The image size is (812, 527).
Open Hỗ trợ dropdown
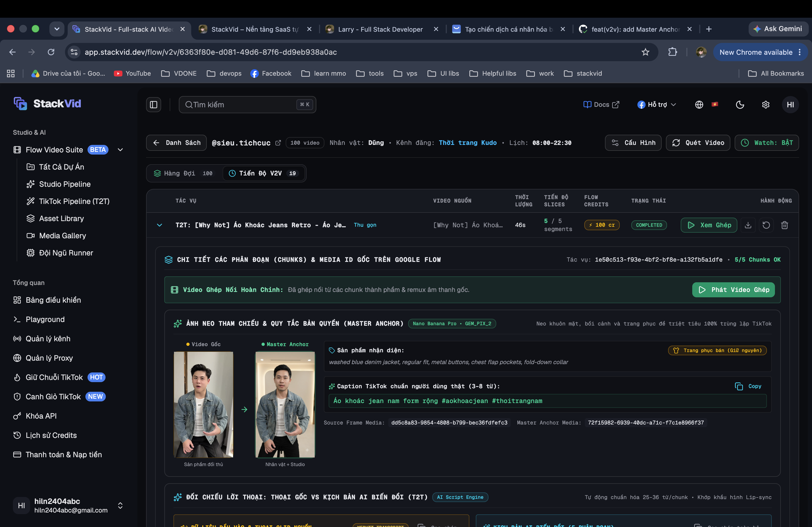657,105
